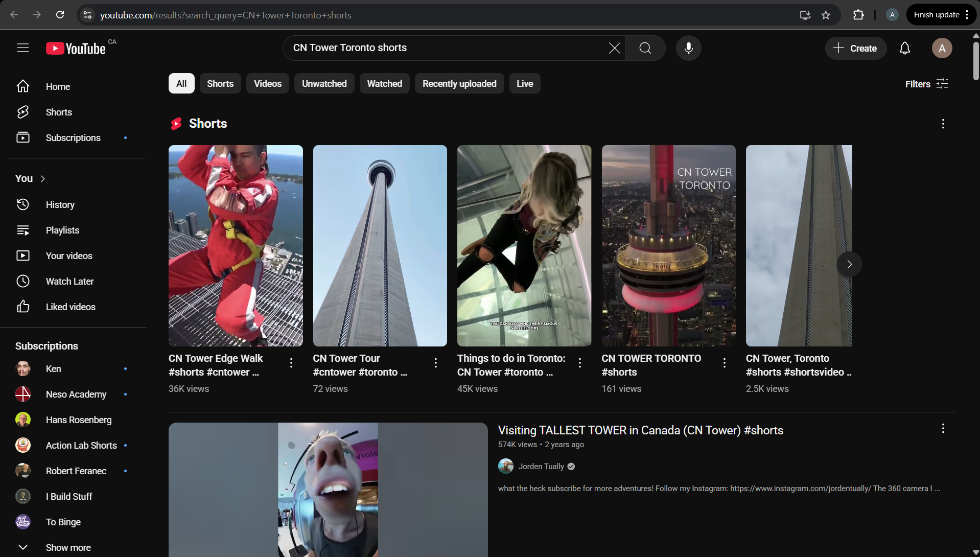Click the Create button
Screen dimensions: 980x557
pos(855,48)
